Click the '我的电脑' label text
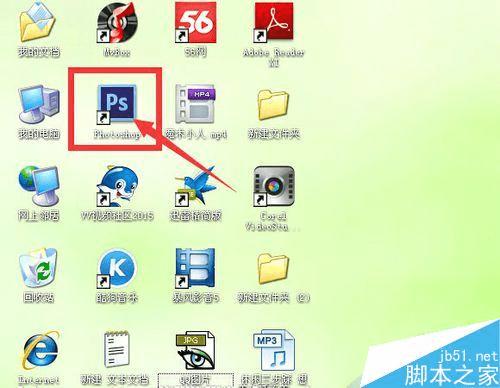Viewport: 500px width, 388px height. (39, 134)
